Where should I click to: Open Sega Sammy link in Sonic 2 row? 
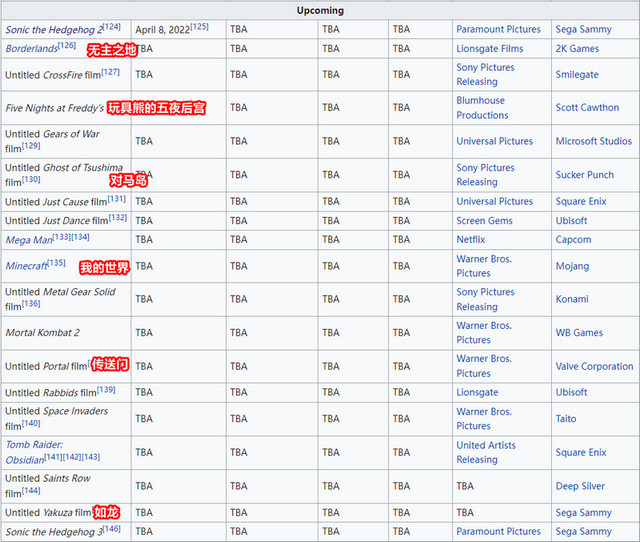[583, 29]
